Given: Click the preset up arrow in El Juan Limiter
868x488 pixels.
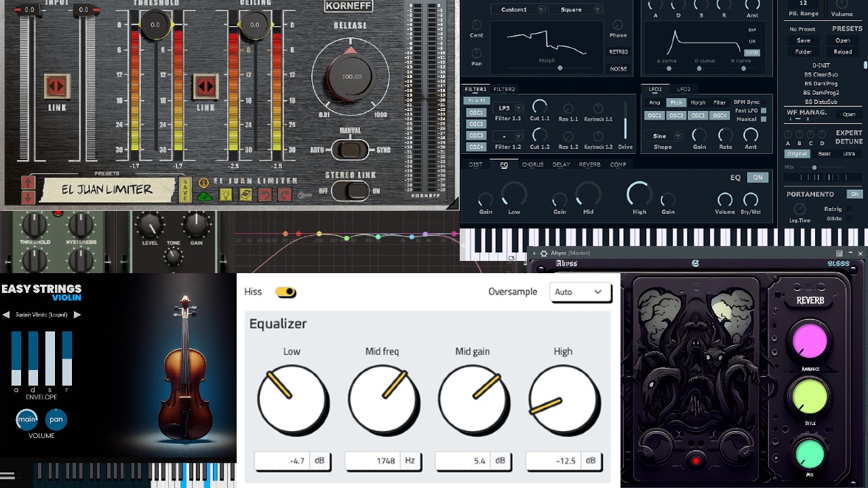Looking at the screenshot, I should click(28, 182).
